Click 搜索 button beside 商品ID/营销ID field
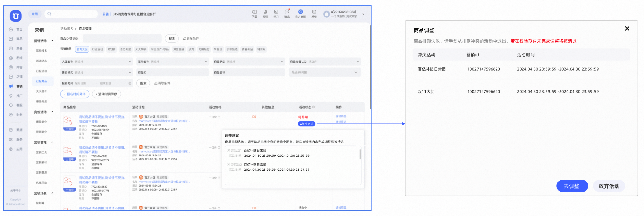Screen dimensions: 644x216 click(x=172, y=38)
